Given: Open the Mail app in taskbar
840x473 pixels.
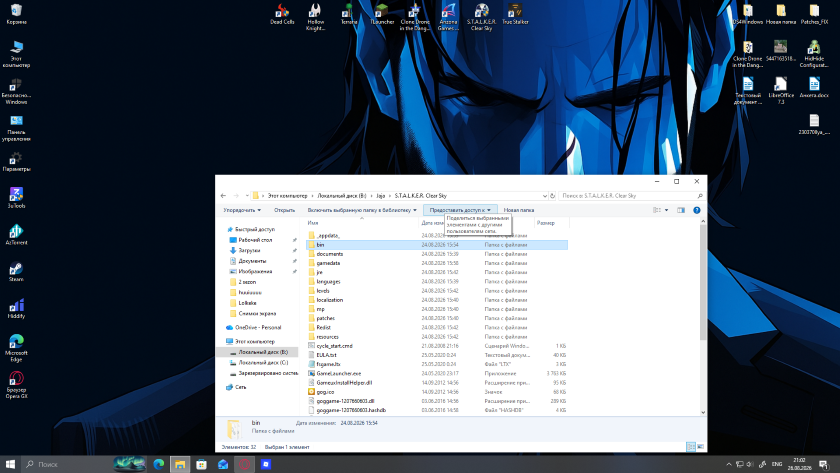Looking at the screenshot, I should tap(223, 464).
